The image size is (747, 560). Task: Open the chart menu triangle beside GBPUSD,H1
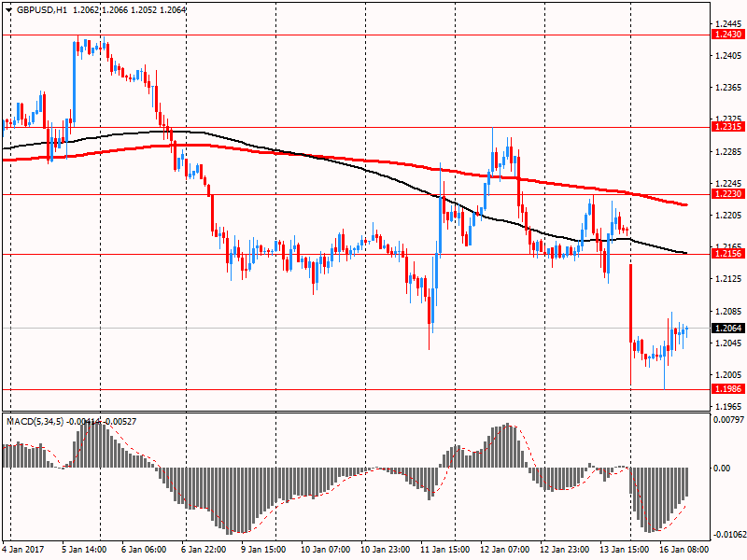click(x=9, y=10)
